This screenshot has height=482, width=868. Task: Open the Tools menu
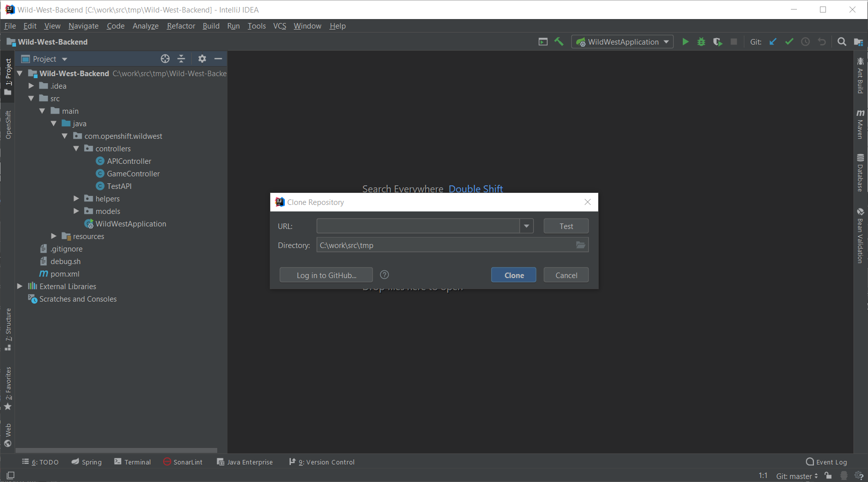pyautogui.click(x=257, y=26)
